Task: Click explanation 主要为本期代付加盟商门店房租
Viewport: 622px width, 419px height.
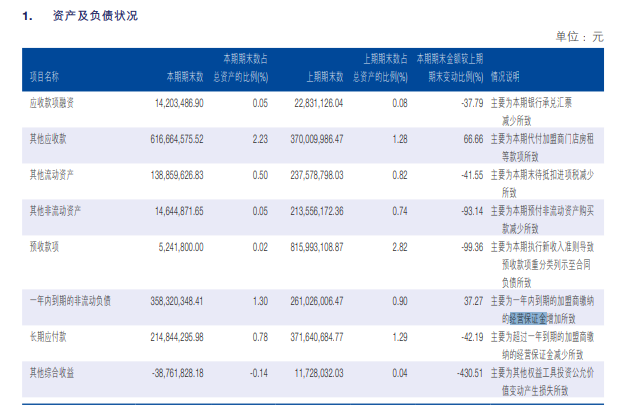Action: click(542, 139)
